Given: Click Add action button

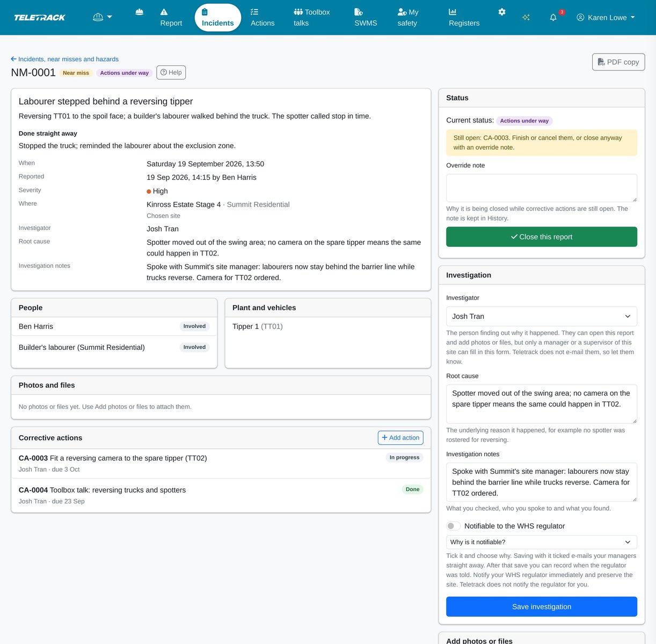Looking at the screenshot, I should [x=400, y=438].
